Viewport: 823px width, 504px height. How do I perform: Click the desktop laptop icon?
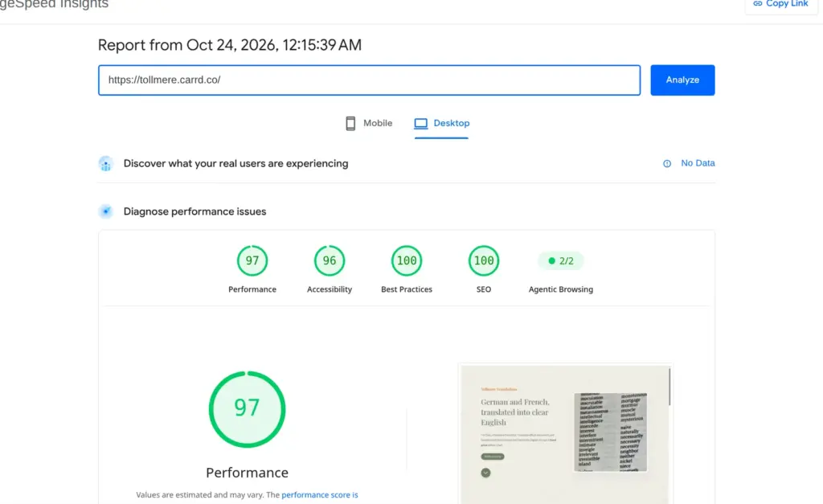[x=420, y=123]
